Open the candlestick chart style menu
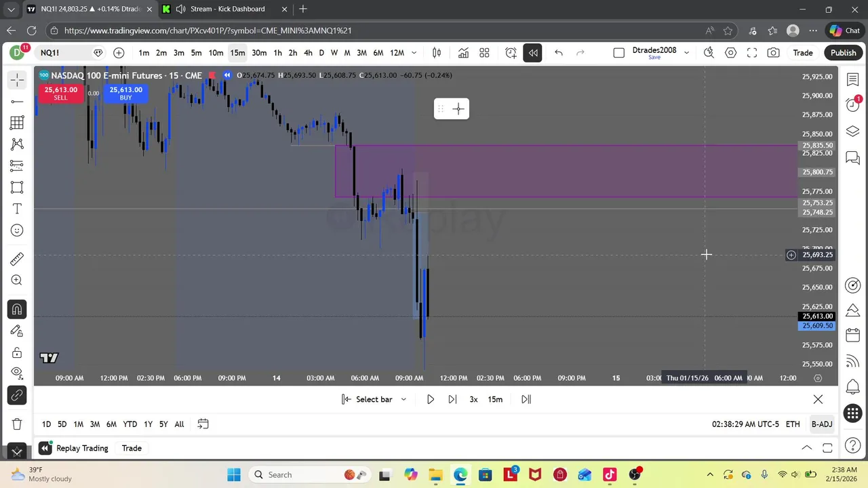The height and width of the screenshot is (488, 868). click(437, 53)
